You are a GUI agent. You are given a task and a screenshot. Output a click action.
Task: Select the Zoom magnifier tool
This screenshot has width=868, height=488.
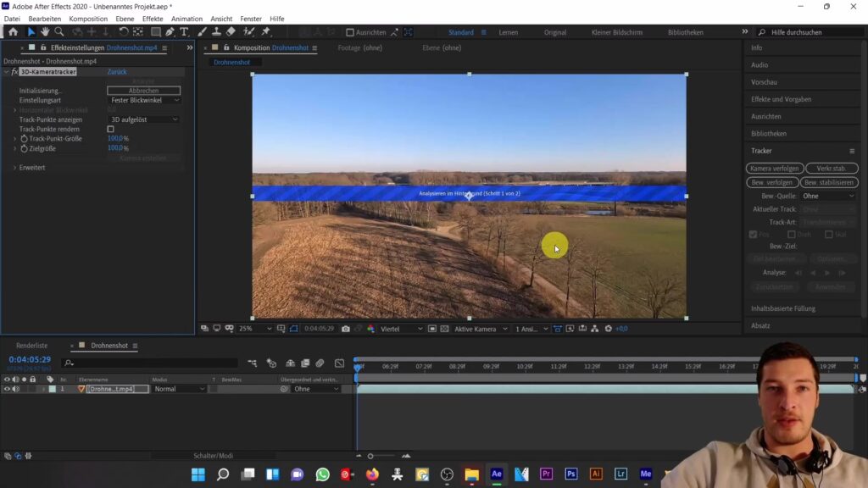(58, 32)
